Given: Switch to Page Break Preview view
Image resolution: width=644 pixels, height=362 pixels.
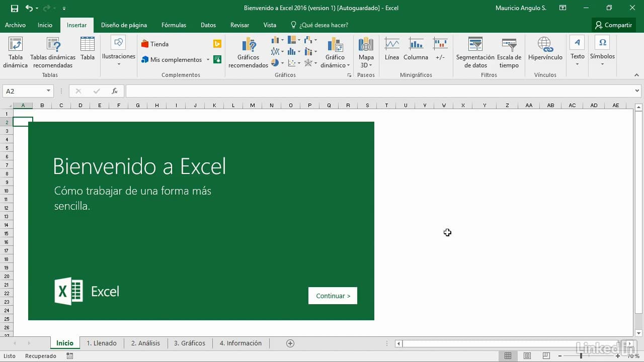Looking at the screenshot, I should click(546, 356).
